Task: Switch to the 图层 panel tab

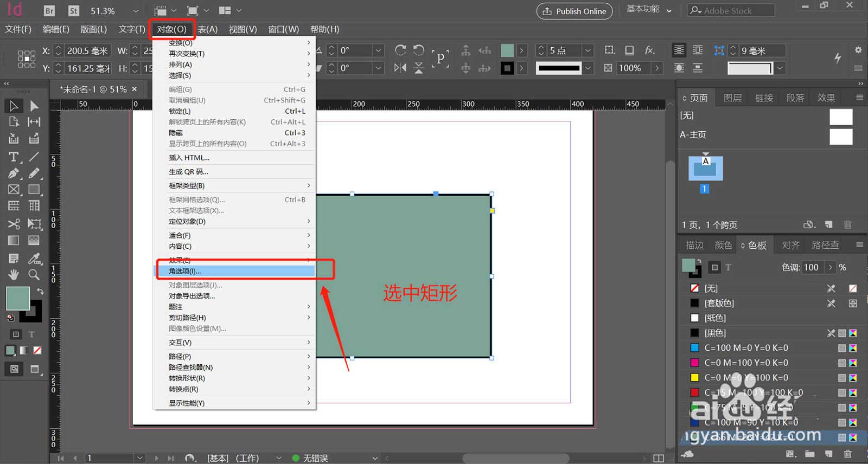Action: [x=732, y=98]
